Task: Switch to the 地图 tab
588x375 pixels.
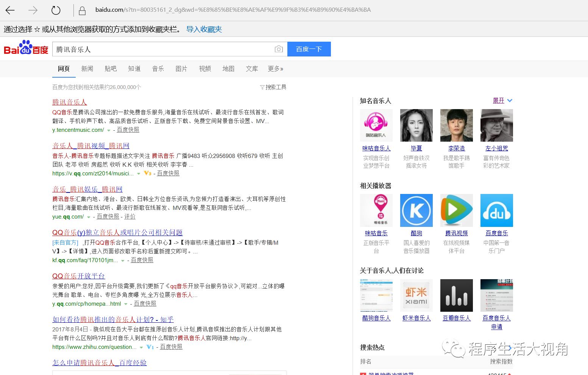Action: coord(228,69)
